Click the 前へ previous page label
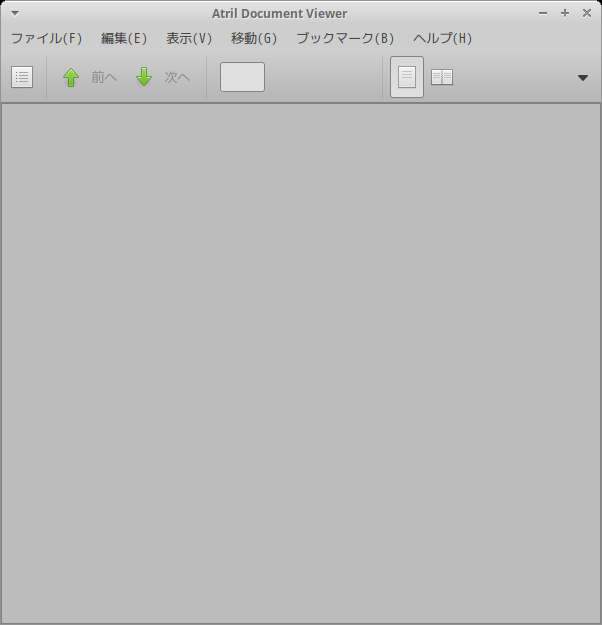This screenshot has height=625, width=602. click(x=104, y=77)
